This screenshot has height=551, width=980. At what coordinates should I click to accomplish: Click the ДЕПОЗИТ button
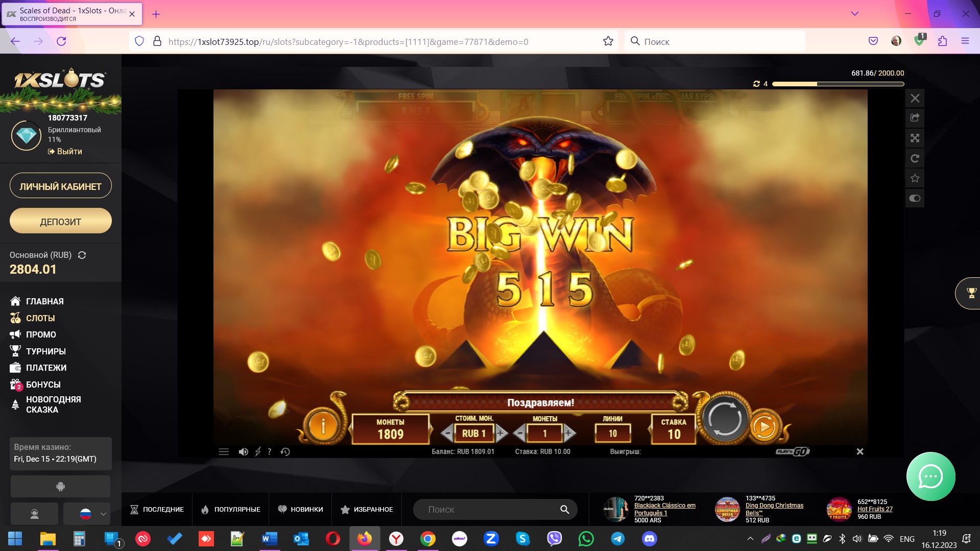60,221
